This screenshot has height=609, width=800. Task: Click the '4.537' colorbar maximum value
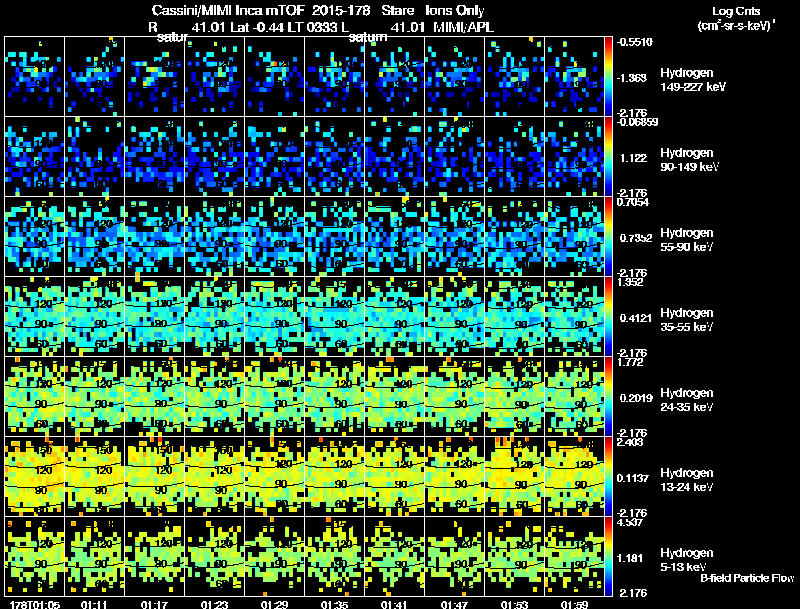630,522
